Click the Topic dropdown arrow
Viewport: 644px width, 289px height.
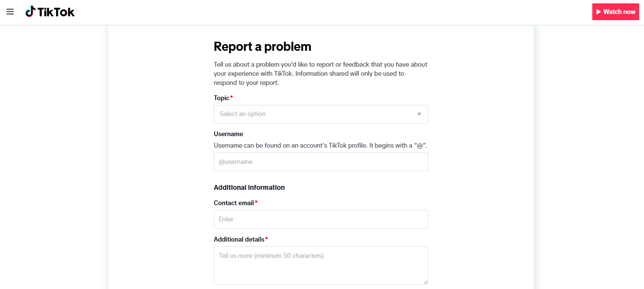click(419, 114)
